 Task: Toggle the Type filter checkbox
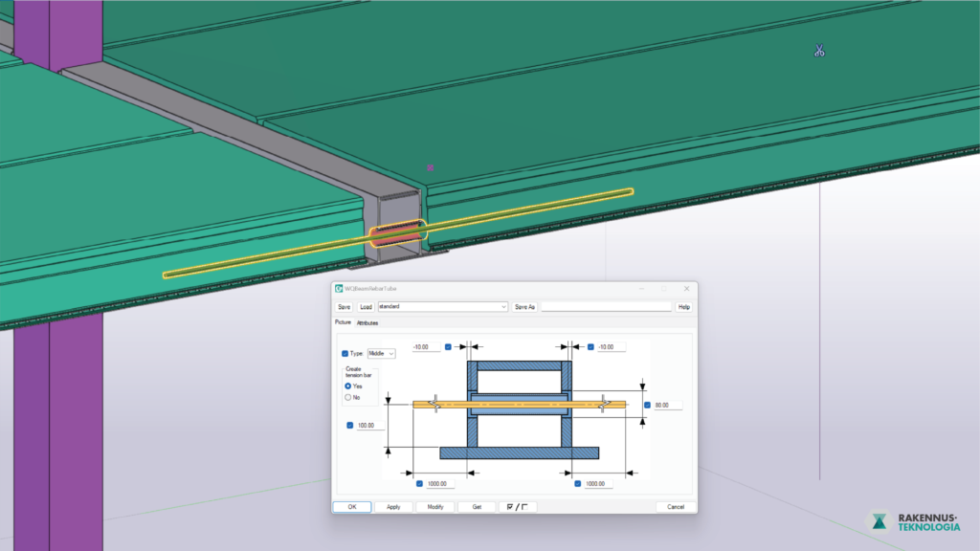pyautogui.click(x=345, y=353)
